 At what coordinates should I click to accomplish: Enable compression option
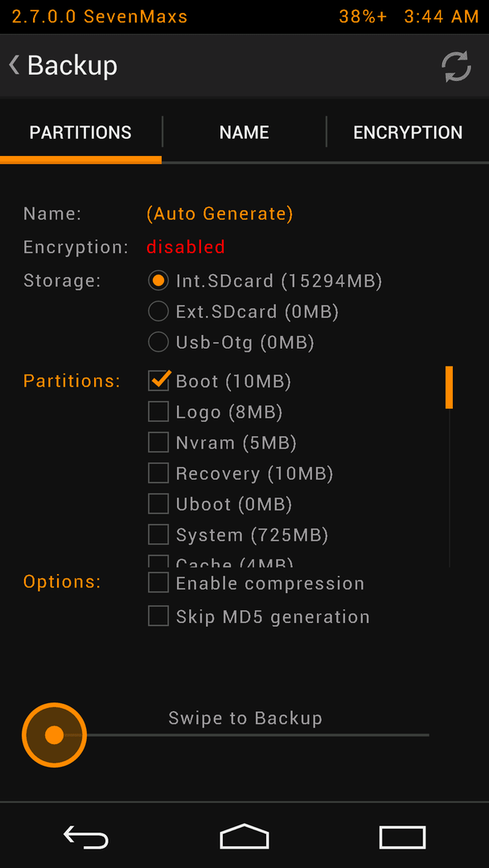point(158,583)
